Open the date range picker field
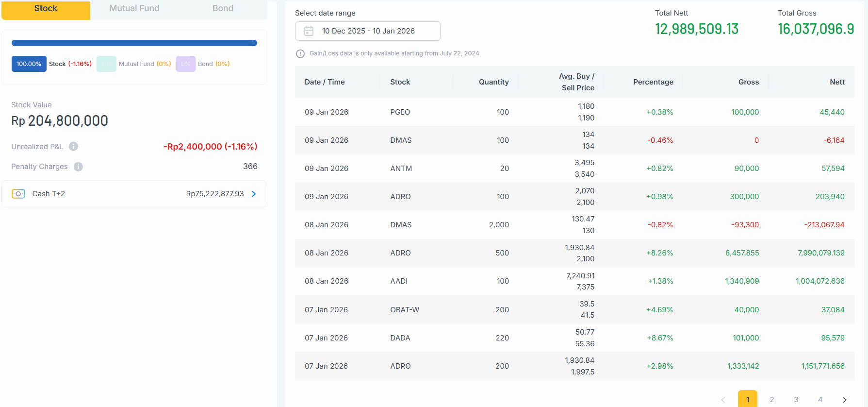Screen dimensions: 868x407 point(368,31)
